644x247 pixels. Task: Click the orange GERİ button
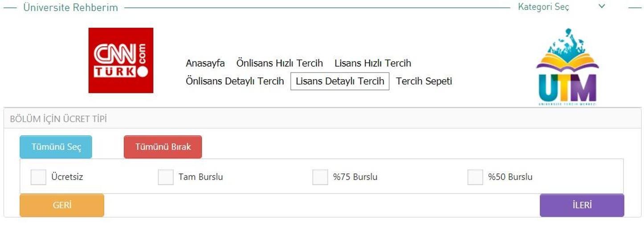pyautogui.click(x=62, y=205)
